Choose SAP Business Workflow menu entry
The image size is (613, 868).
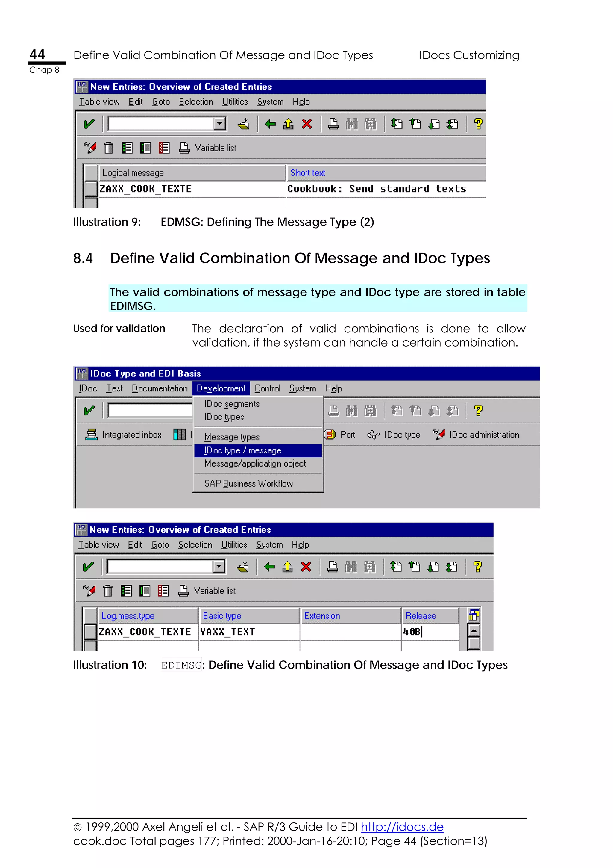[248, 483]
